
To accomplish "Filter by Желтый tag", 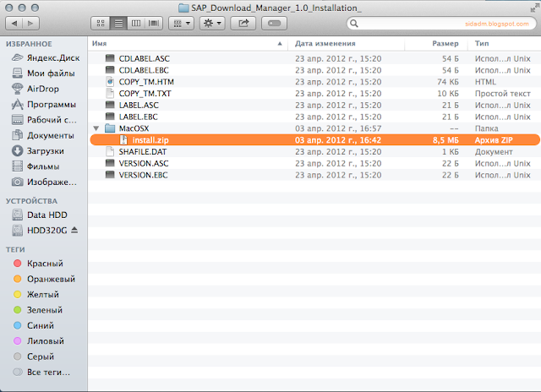I will tap(36, 295).
